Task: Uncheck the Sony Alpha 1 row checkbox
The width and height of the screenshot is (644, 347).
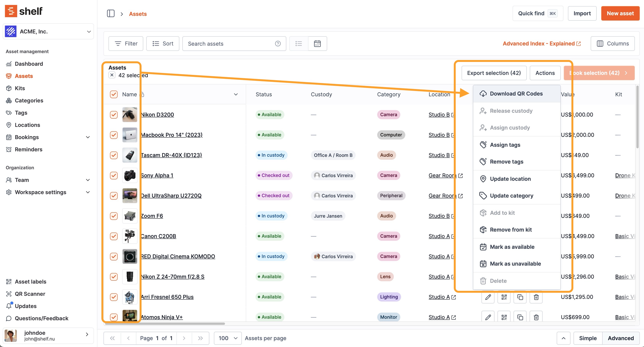Action: pyautogui.click(x=114, y=175)
